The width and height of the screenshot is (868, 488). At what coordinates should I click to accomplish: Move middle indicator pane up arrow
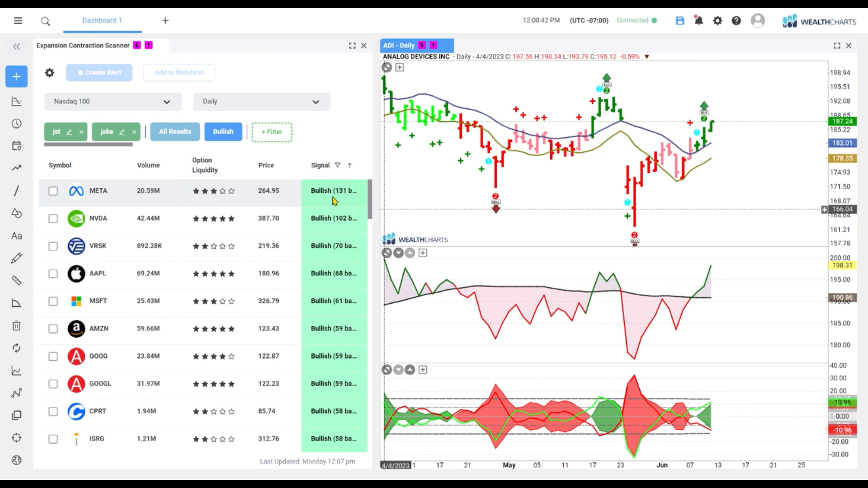tap(410, 253)
